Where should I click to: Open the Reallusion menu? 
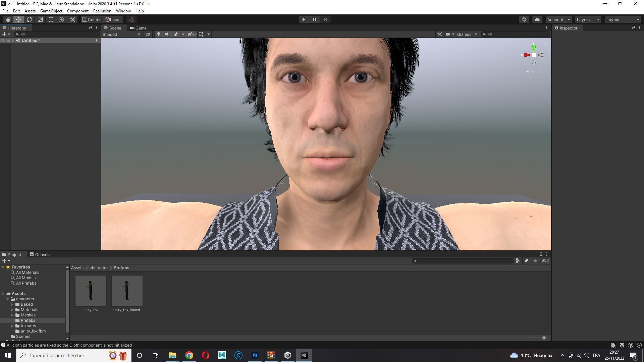102,11
